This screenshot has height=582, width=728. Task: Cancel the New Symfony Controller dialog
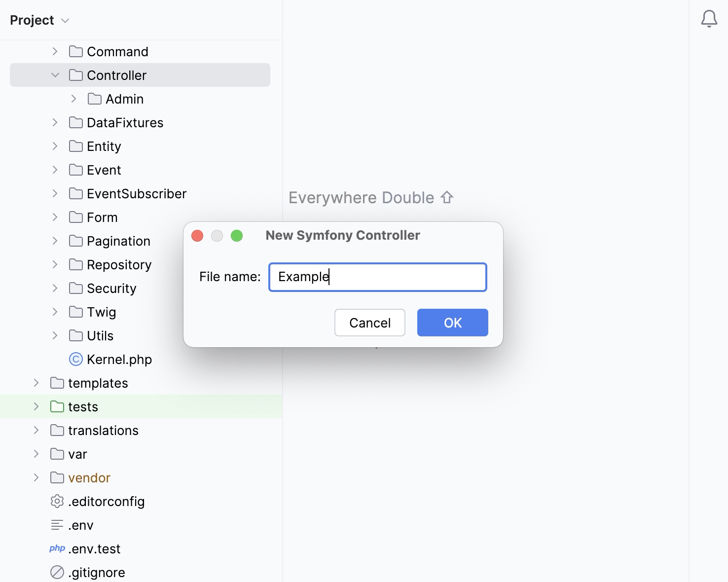click(369, 323)
